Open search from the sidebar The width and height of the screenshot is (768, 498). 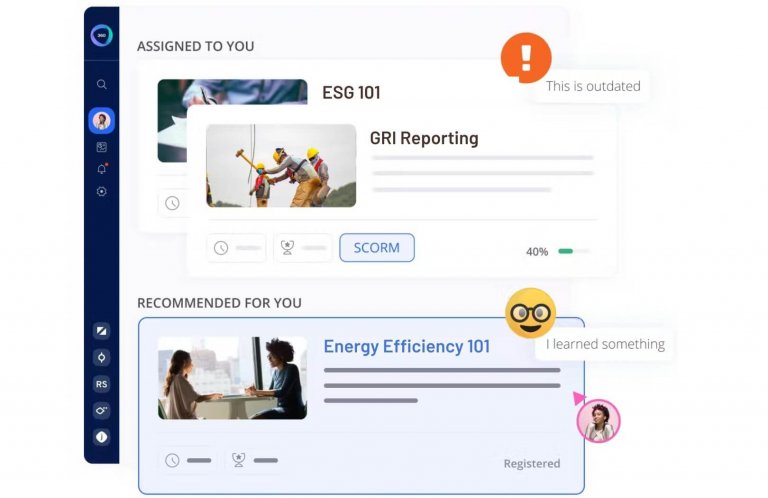tap(101, 84)
